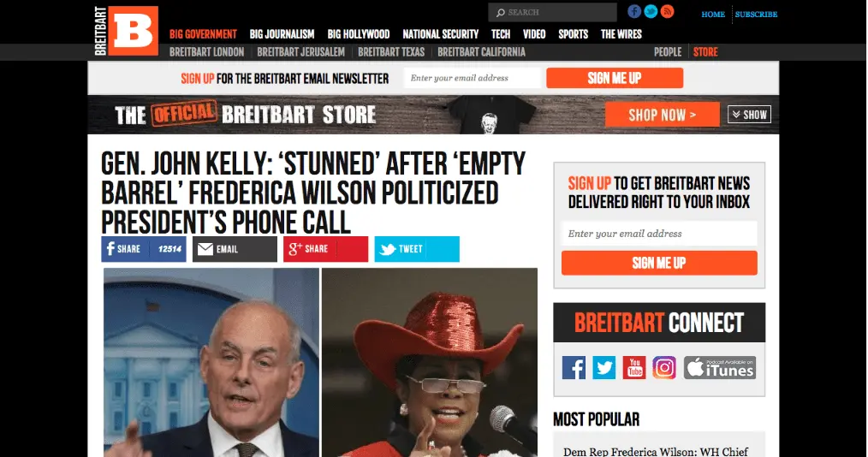Go to Breitbart Texas
This screenshot has height=457, width=868.
391,52
